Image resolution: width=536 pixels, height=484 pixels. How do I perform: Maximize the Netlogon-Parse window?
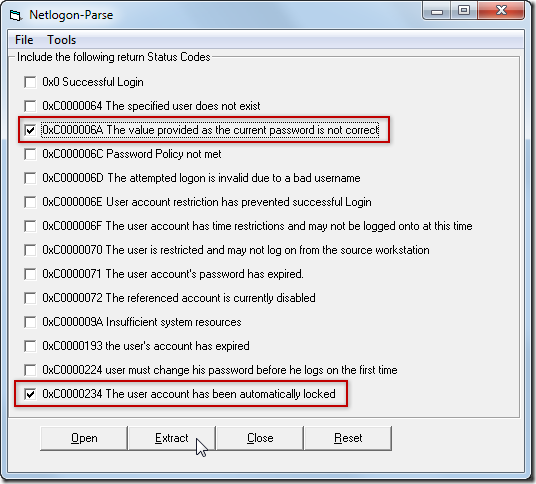coord(464,11)
